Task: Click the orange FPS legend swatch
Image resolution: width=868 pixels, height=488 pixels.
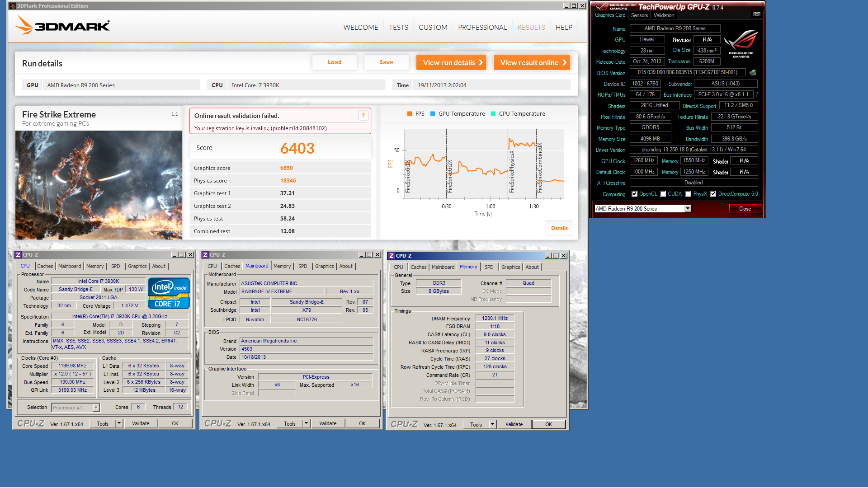Action: [x=410, y=114]
